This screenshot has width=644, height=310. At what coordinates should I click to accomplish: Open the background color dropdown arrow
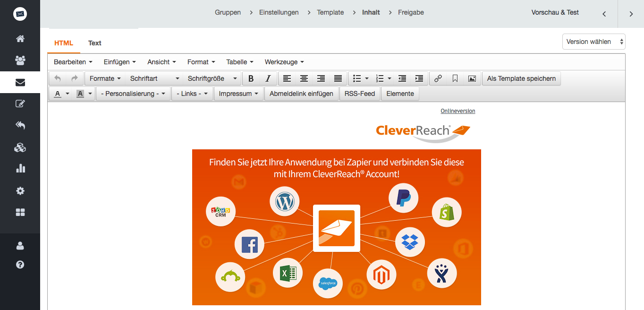point(90,94)
